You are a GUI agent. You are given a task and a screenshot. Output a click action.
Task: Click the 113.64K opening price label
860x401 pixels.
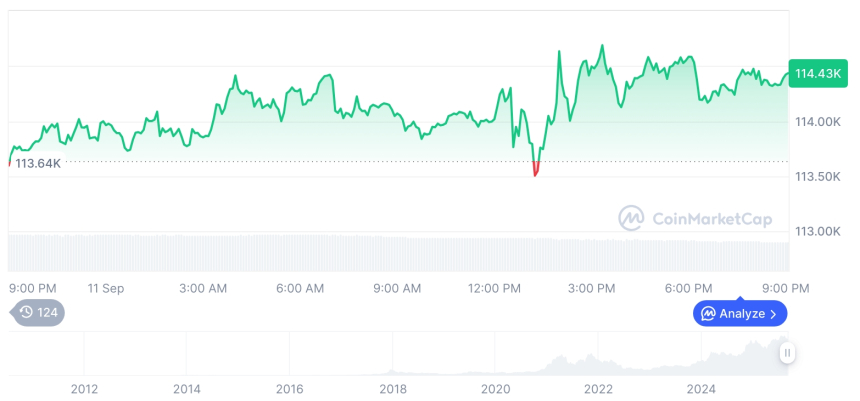click(x=36, y=163)
